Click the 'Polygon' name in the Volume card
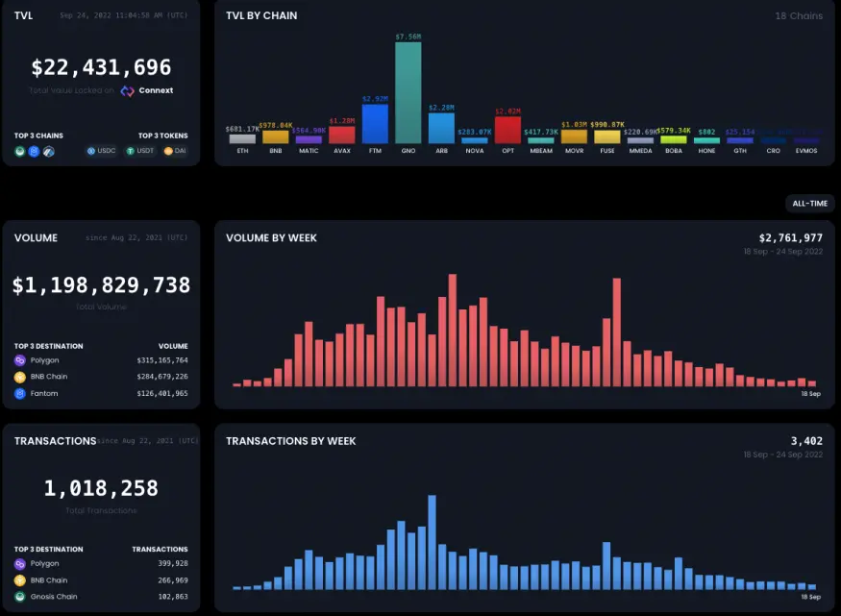 click(x=44, y=360)
